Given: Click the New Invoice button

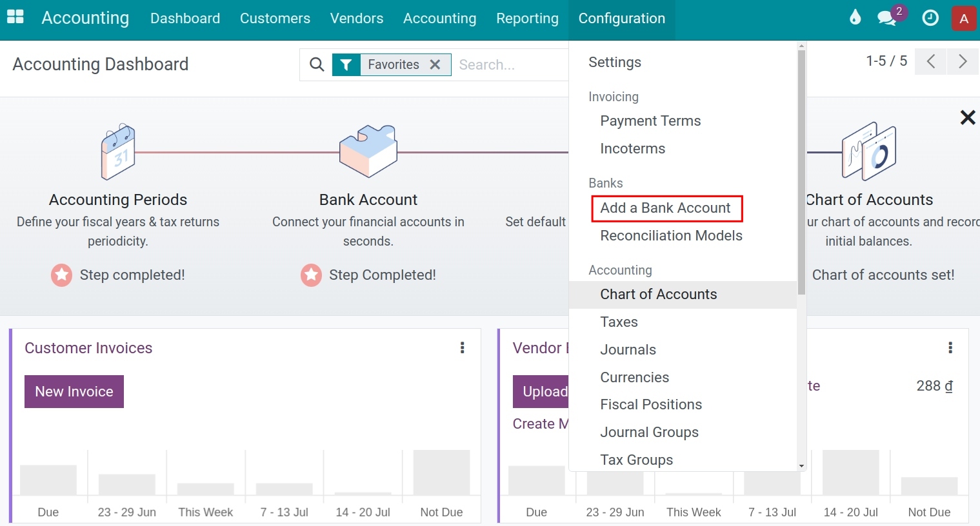Looking at the screenshot, I should click(74, 392).
